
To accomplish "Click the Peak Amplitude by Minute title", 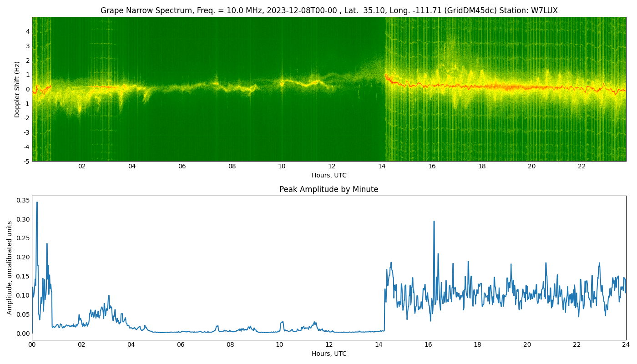I will [x=329, y=189].
